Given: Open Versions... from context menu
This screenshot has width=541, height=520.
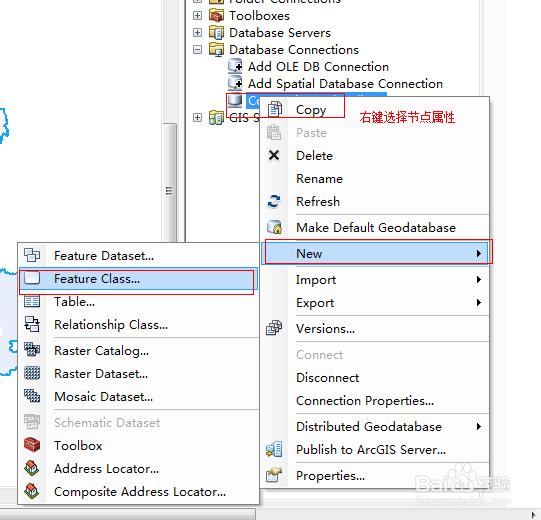Looking at the screenshot, I should (x=375, y=328).
